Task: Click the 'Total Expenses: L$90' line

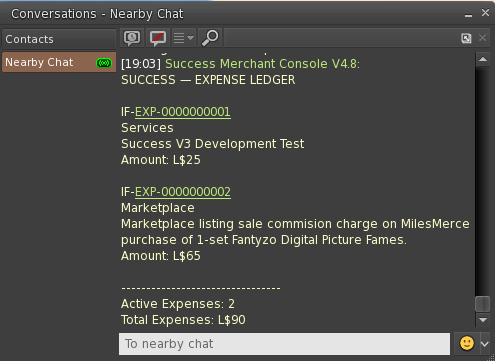Action: [183, 320]
